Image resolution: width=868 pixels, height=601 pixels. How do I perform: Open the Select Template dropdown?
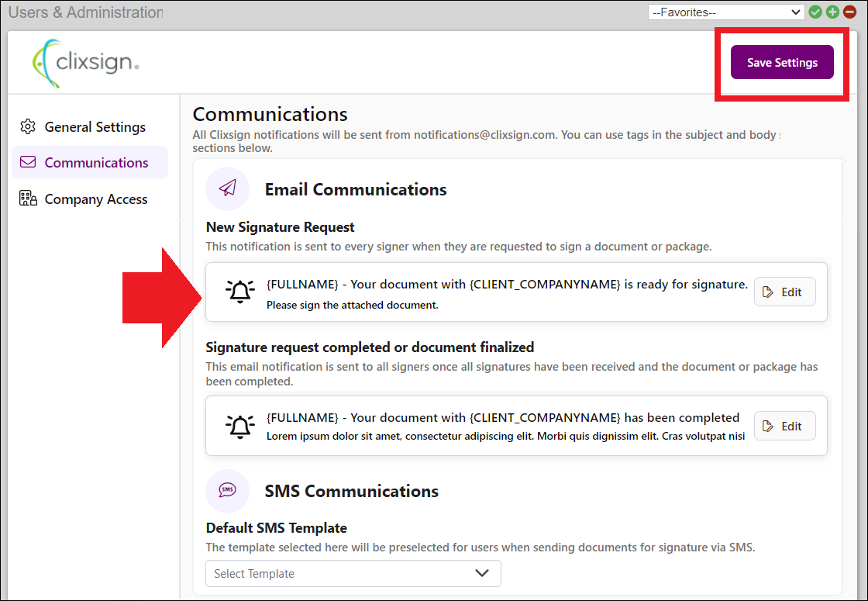[353, 573]
